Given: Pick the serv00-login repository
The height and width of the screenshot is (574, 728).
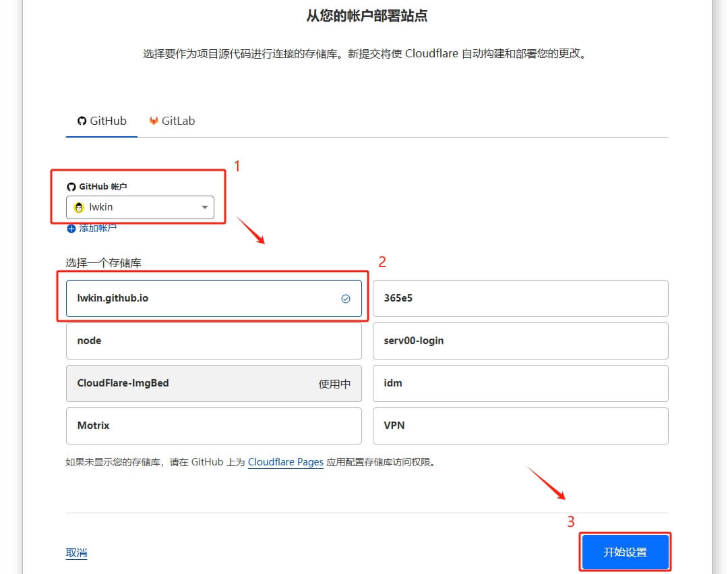Looking at the screenshot, I should pos(520,341).
